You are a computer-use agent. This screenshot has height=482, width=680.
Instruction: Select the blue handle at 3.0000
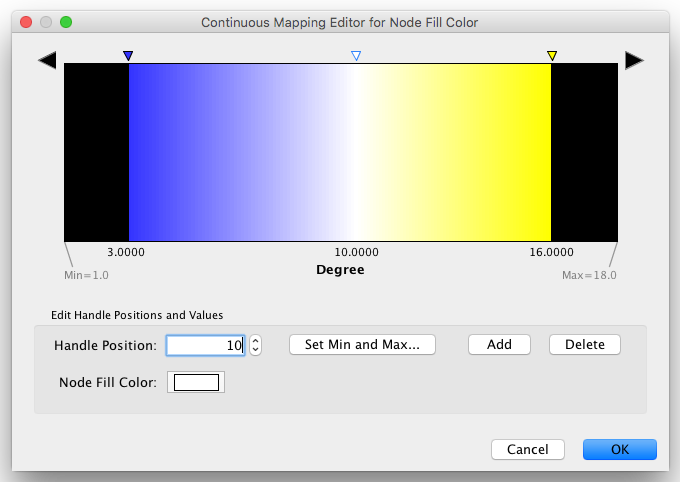click(x=127, y=56)
